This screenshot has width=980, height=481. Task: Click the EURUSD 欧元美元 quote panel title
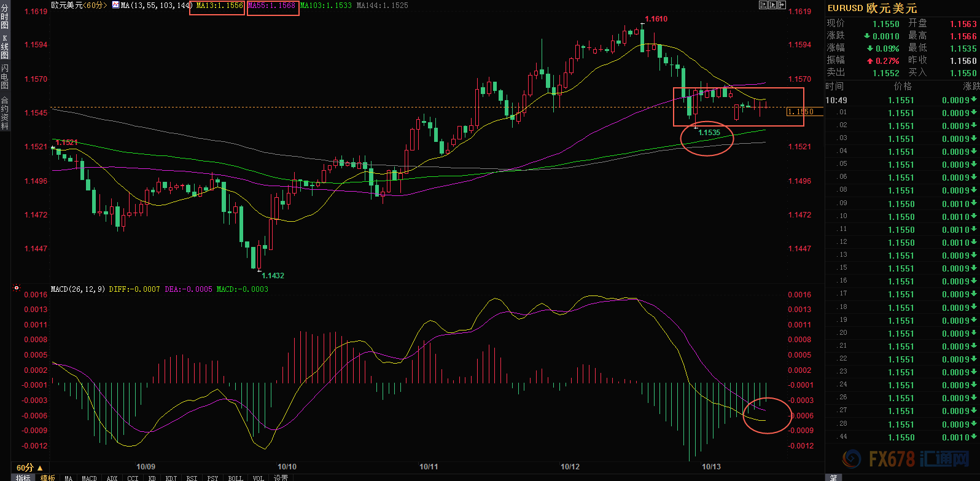tap(872, 8)
